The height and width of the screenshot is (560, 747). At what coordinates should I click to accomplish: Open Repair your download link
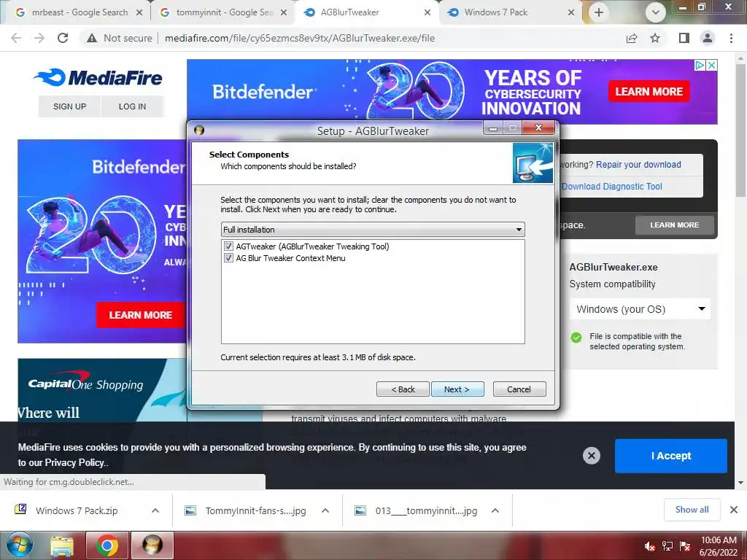pyautogui.click(x=638, y=165)
